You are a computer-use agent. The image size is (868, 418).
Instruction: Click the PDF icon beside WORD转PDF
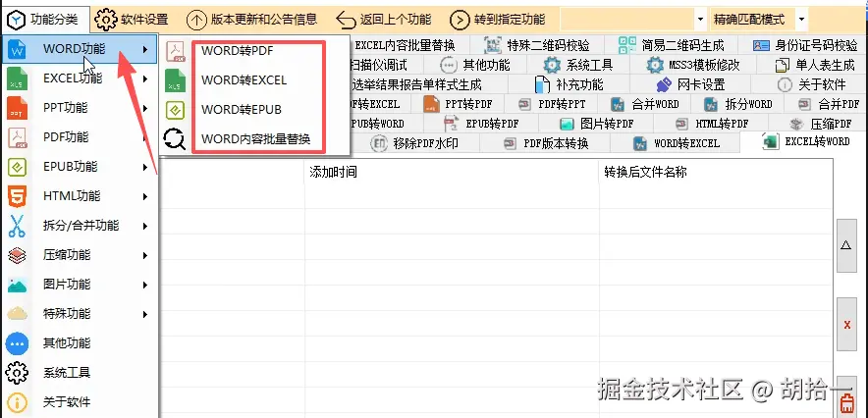click(176, 51)
